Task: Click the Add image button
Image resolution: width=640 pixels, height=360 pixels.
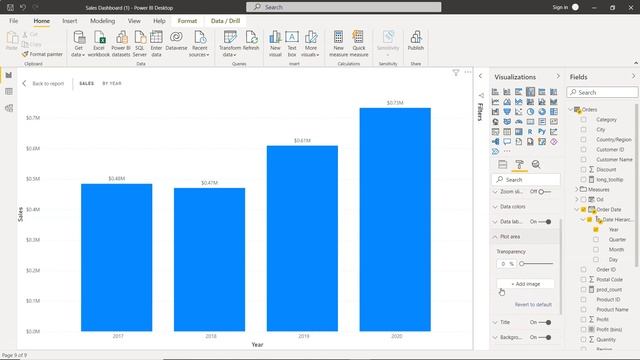Action: pos(525,284)
